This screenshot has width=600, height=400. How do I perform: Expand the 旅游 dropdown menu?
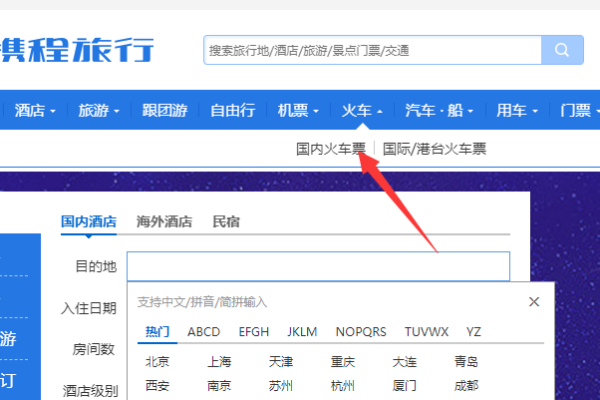99,111
